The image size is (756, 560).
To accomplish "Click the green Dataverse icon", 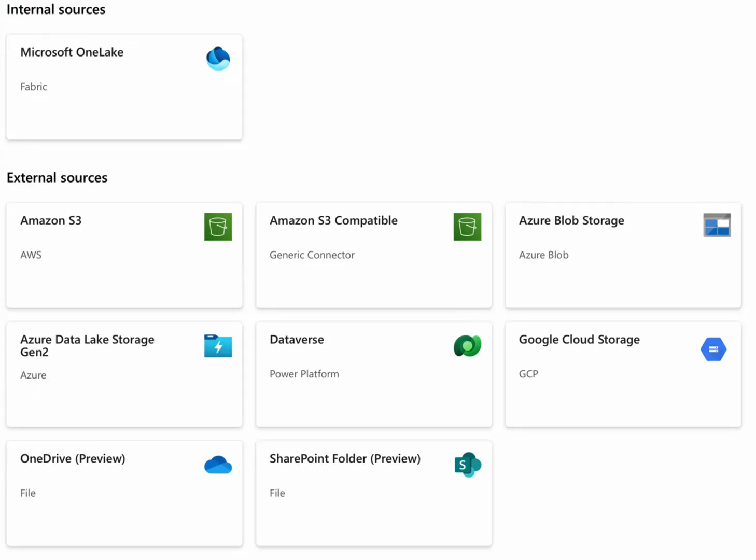I will pyautogui.click(x=467, y=346).
